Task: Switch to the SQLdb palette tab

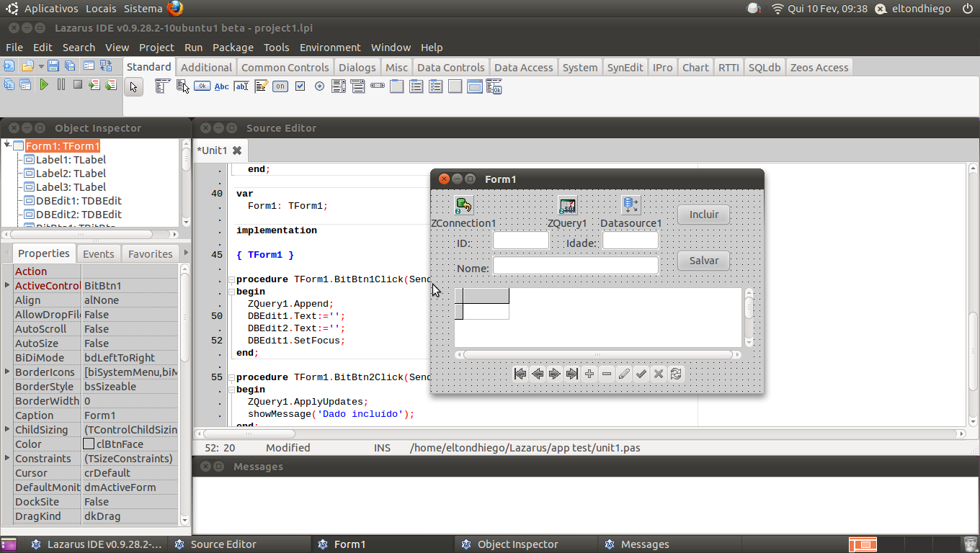Action: click(x=764, y=67)
